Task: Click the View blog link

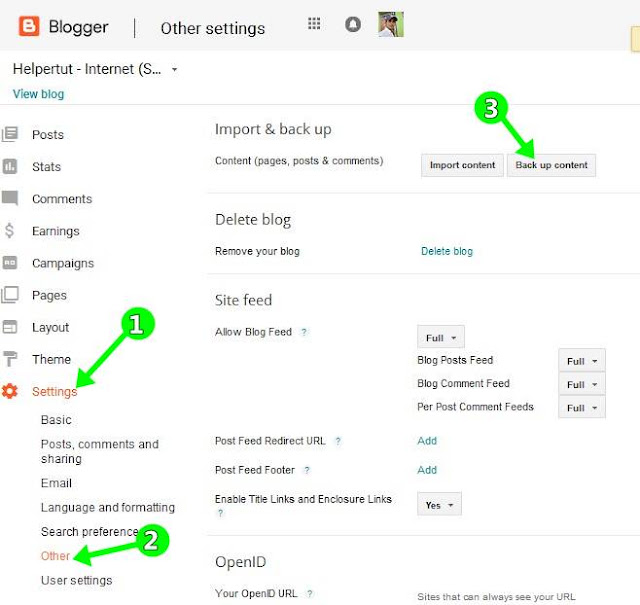Action: [38, 94]
